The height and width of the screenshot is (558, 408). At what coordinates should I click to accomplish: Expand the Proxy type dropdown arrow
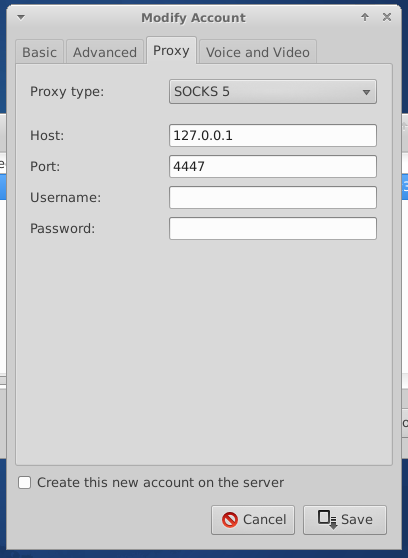[x=366, y=92]
